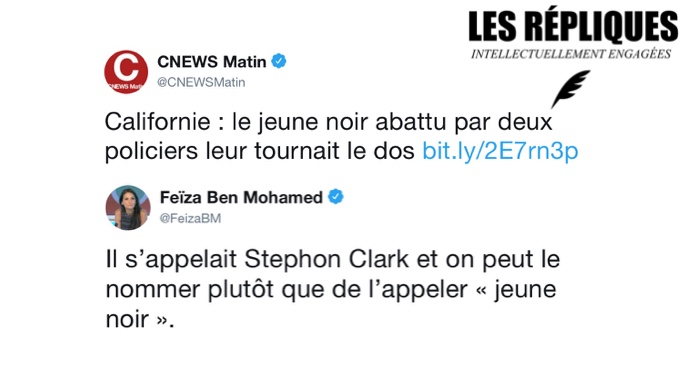Click the word 'deux' in CNEWS tweet
Image resolution: width=690 pixels, height=376 pixels.
[x=525, y=122]
